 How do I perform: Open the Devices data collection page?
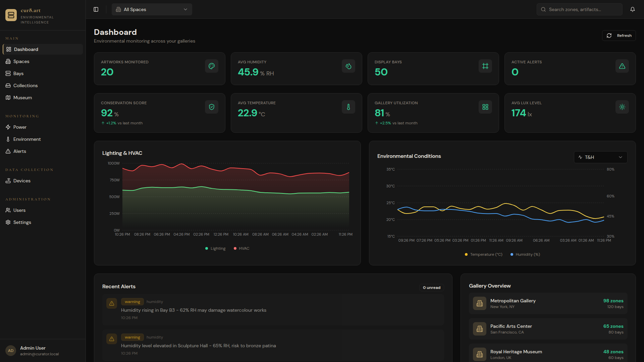(x=21, y=181)
